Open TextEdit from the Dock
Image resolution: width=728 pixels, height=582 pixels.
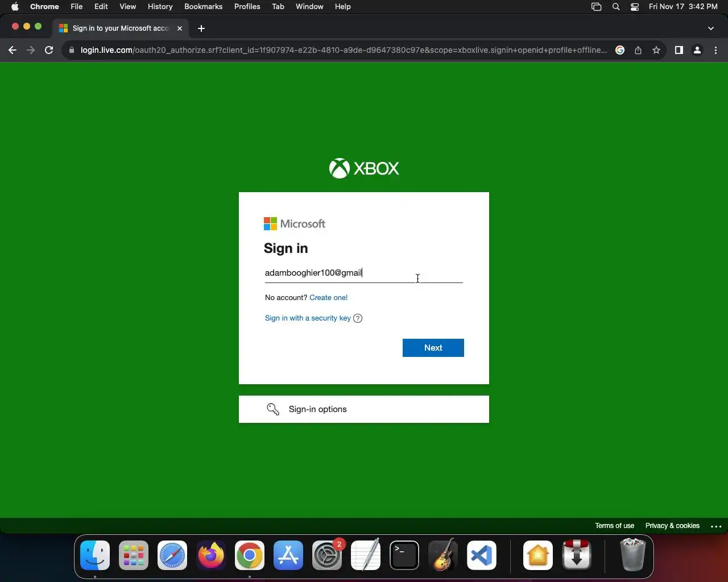click(x=366, y=556)
